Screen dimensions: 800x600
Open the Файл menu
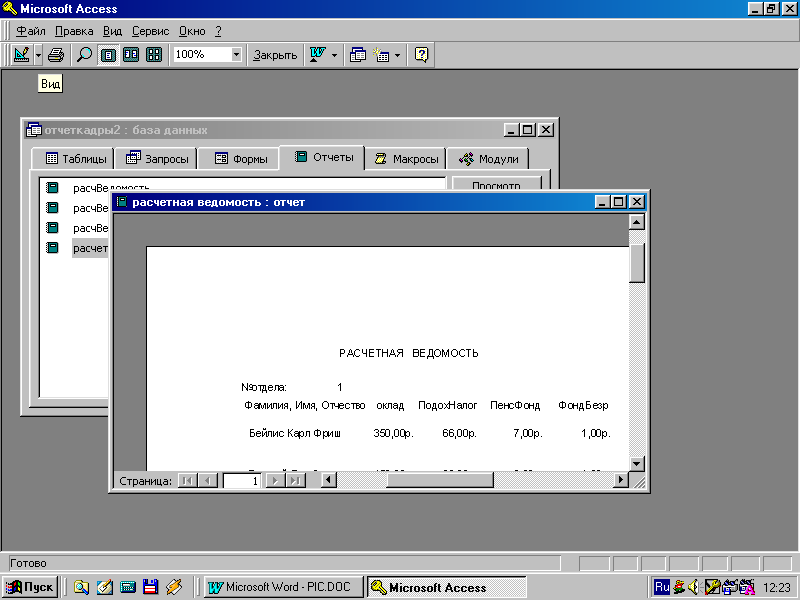click(31, 31)
